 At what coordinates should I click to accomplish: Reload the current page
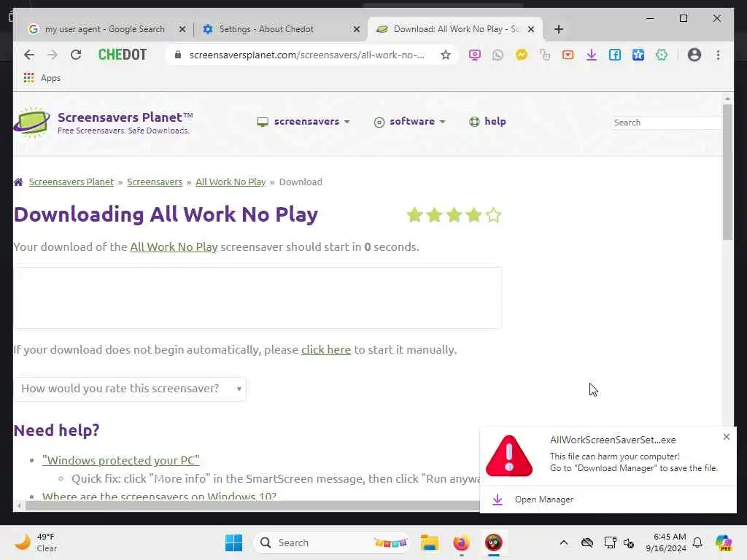point(76,55)
